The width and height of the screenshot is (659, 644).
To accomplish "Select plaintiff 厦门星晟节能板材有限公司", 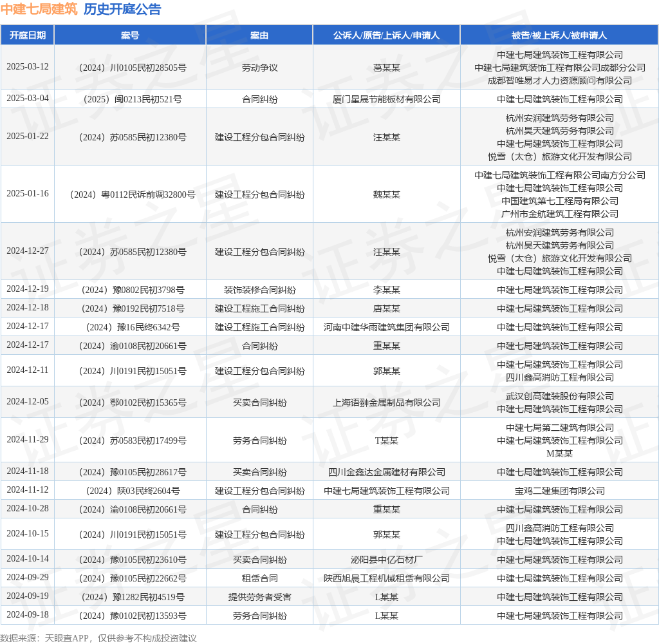I will (x=386, y=99).
